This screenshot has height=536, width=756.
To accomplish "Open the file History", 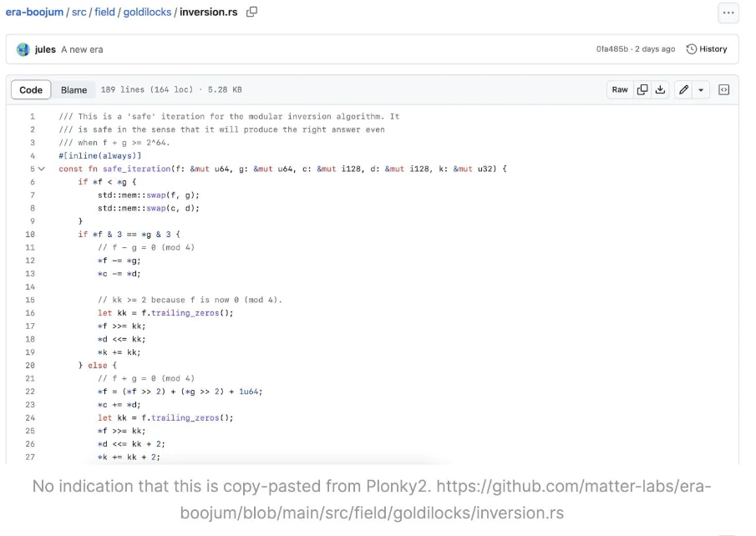I will (707, 49).
